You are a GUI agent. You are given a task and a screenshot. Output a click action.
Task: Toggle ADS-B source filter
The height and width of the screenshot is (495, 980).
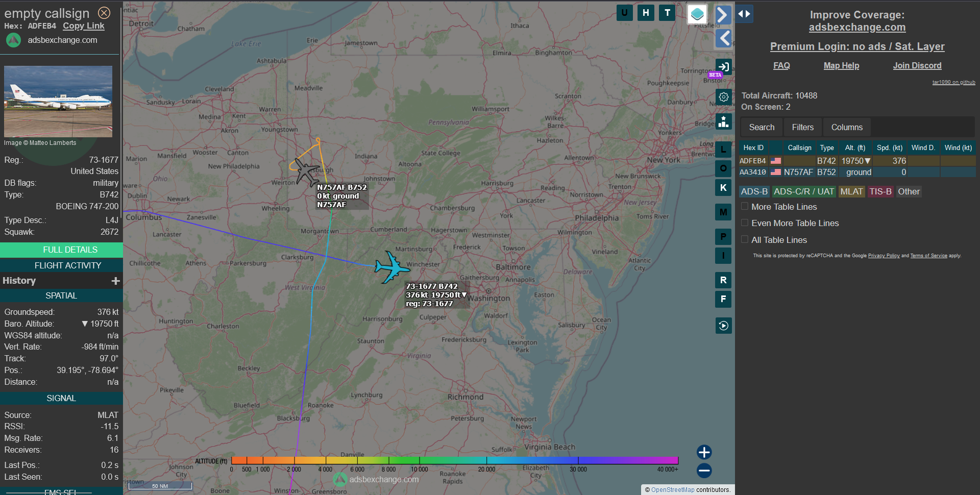tap(754, 192)
